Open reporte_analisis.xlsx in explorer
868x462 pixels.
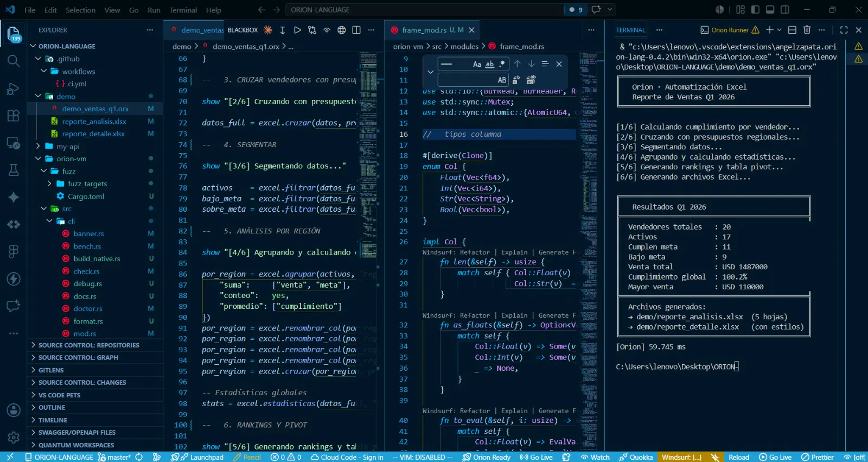94,122
